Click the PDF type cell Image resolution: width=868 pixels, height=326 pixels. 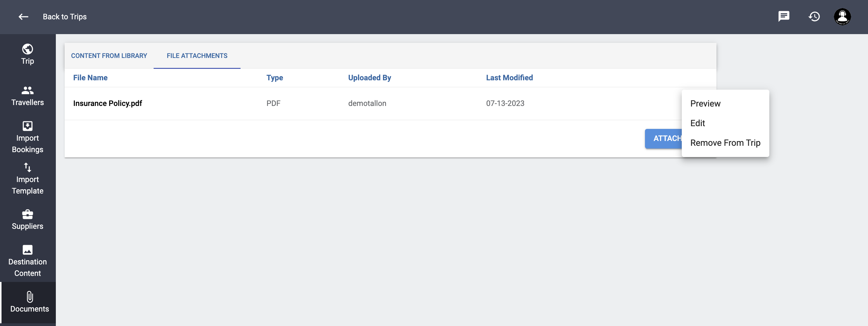(x=273, y=103)
